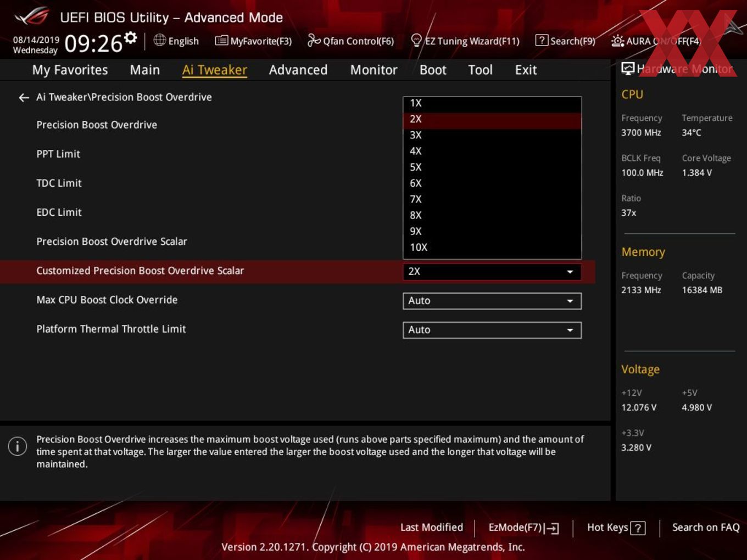Click the Ai Tweaker\Precision Boost Overdrive breadcrumb
This screenshot has height=560, width=747.
click(124, 97)
